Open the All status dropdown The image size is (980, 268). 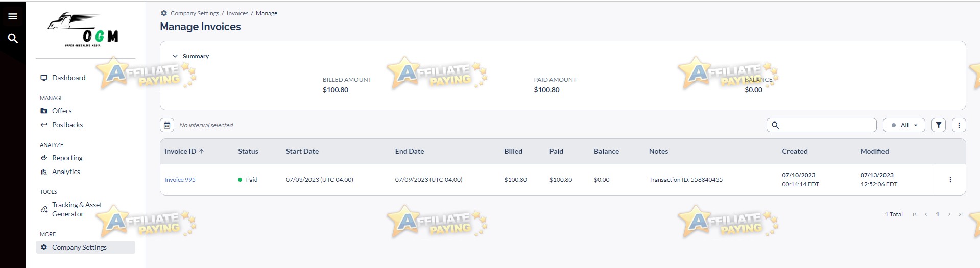tap(904, 125)
